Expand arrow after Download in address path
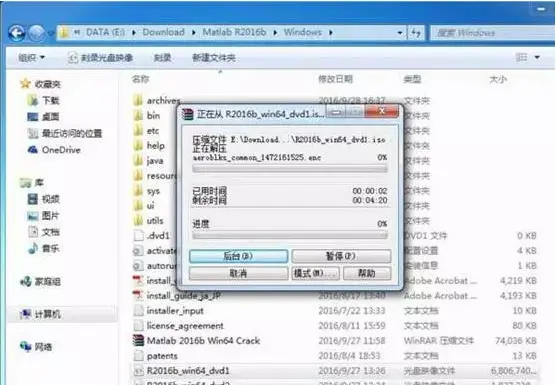The width and height of the screenshot is (556, 385). tap(194, 33)
